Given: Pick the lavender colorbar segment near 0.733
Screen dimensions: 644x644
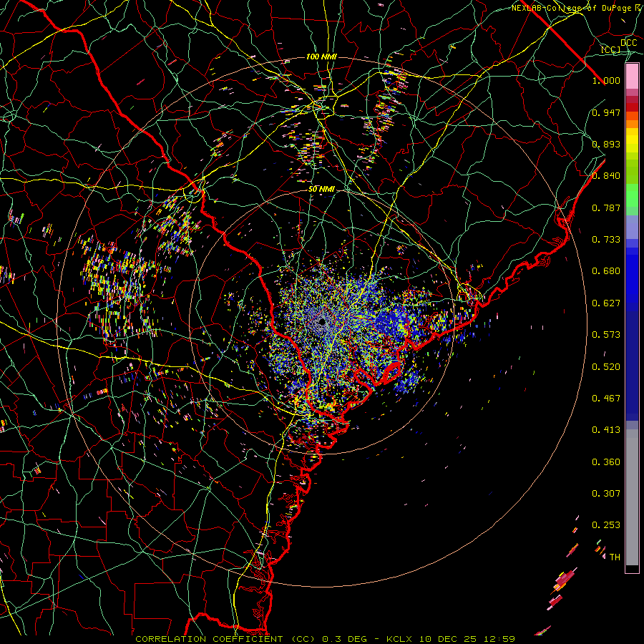Looking at the screenshot, I should tap(632, 227).
